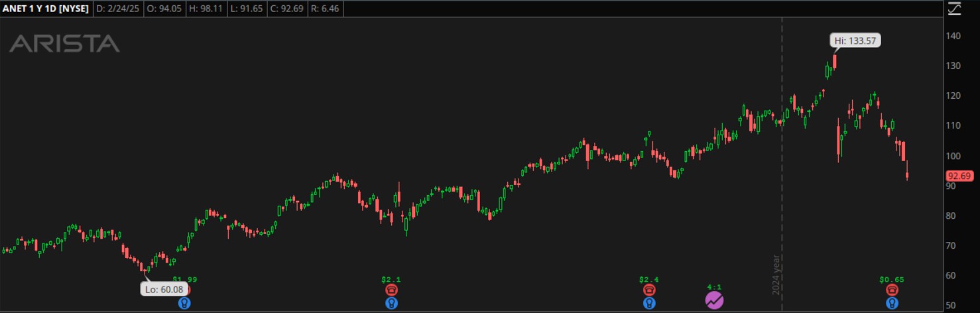
Task: Click the earnings phone icon under $2.1
Action: point(391,290)
